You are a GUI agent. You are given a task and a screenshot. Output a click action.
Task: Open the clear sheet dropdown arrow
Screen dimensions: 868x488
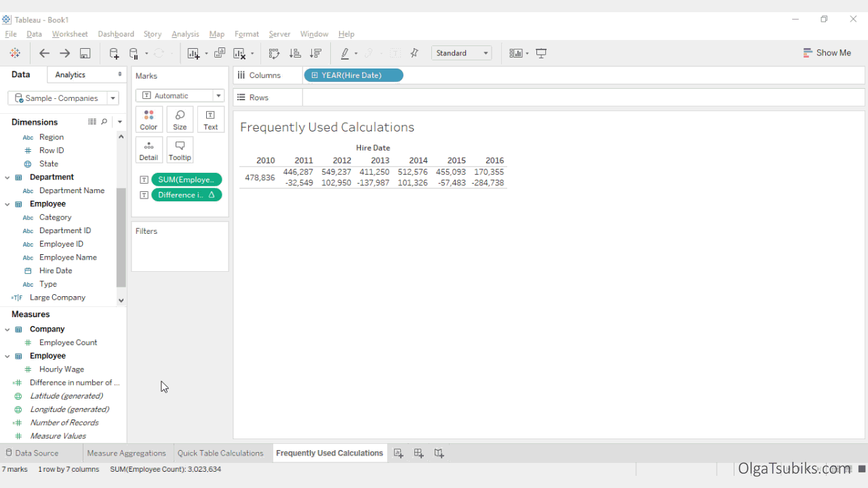point(252,54)
